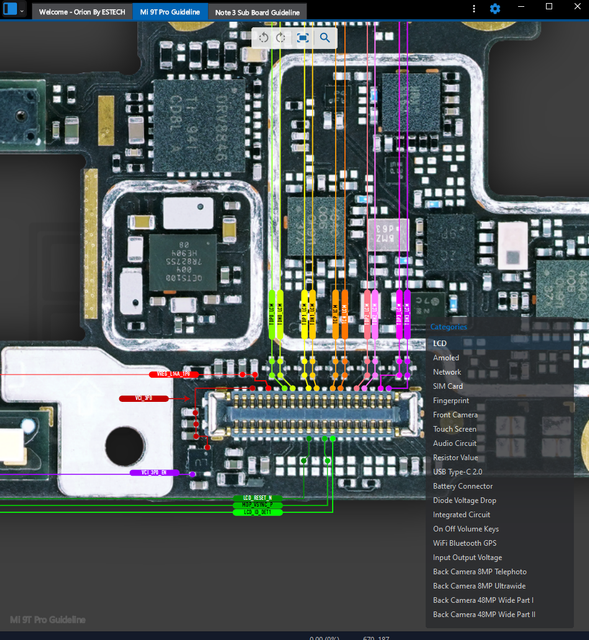Image resolution: width=589 pixels, height=640 pixels.
Task: Select SIM Card in the categories list
Action: [x=500, y=386]
